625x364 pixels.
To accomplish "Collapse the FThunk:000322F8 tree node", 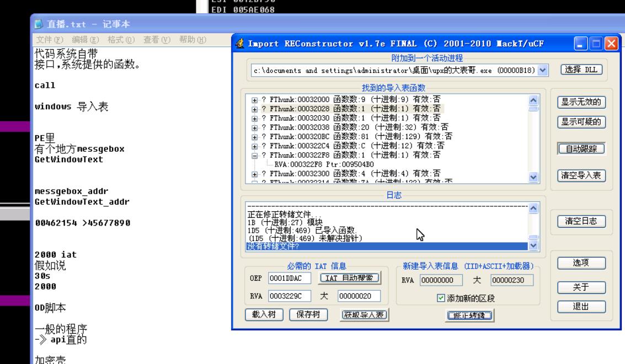I will coord(254,156).
